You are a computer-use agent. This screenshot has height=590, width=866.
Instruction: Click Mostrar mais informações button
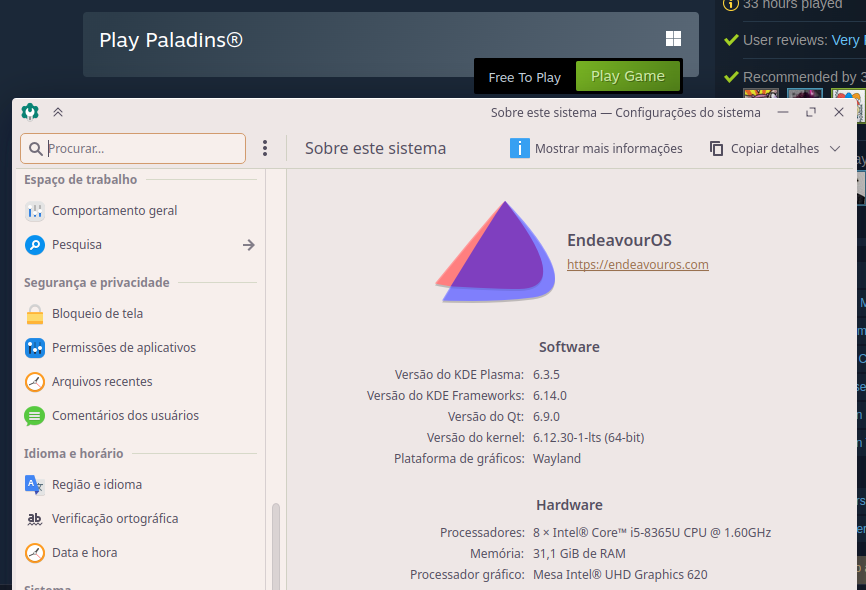tap(596, 149)
